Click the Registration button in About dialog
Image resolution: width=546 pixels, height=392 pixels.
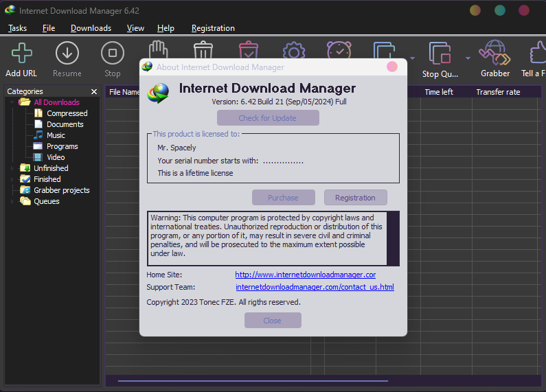click(x=356, y=198)
